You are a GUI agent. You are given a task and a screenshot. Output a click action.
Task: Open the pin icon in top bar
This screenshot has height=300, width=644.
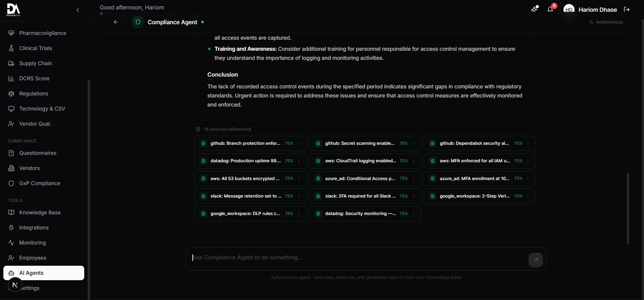(534, 9)
